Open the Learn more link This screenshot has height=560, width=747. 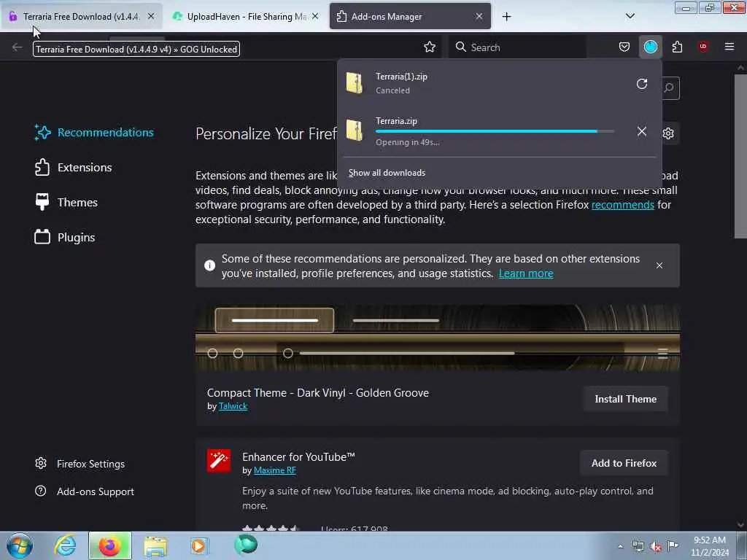(x=526, y=273)
